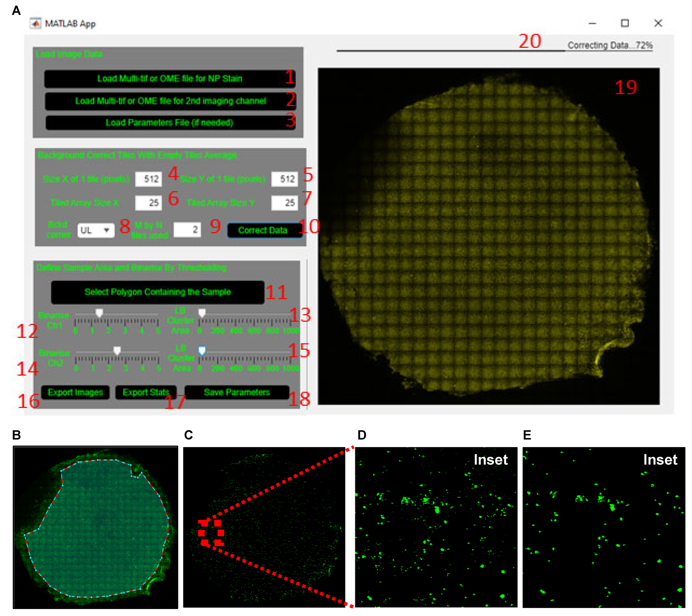The height and width of the screenshot is (616, 692).
Task: Click the Save Parameters button
Action: 237,392
